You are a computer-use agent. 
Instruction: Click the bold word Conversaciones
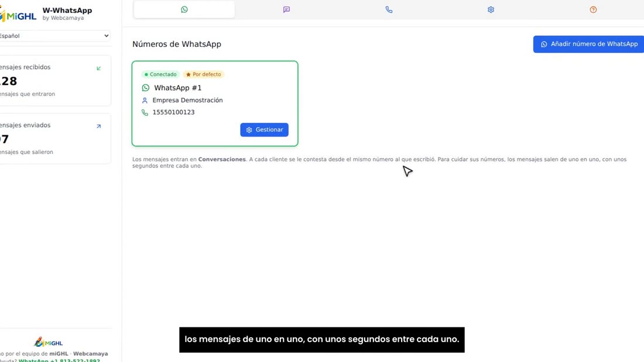tap(222, 159)
